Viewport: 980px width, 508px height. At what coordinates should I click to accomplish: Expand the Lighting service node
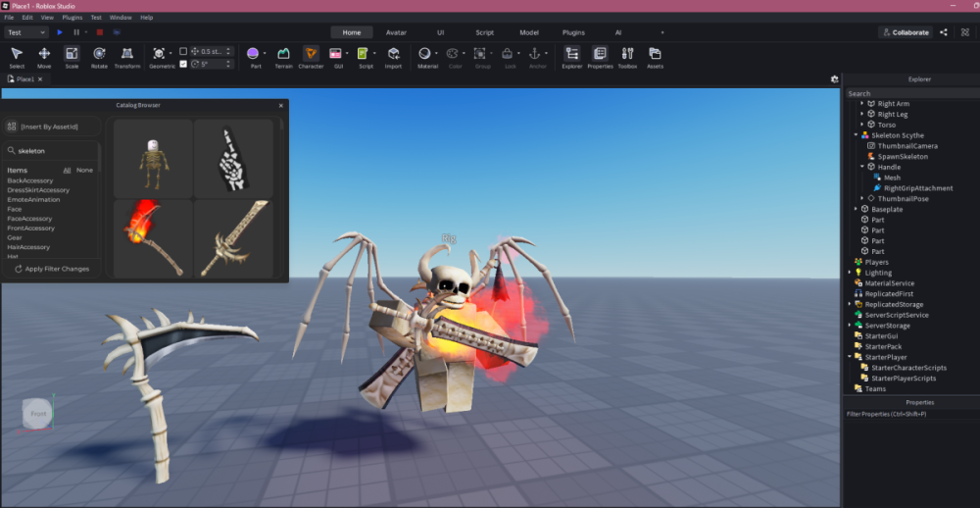850,273
